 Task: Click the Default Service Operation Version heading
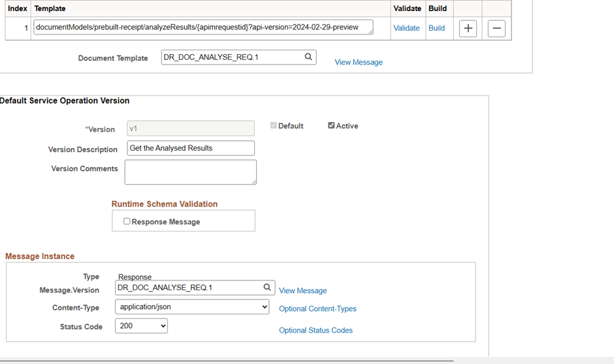coord(65,100)
